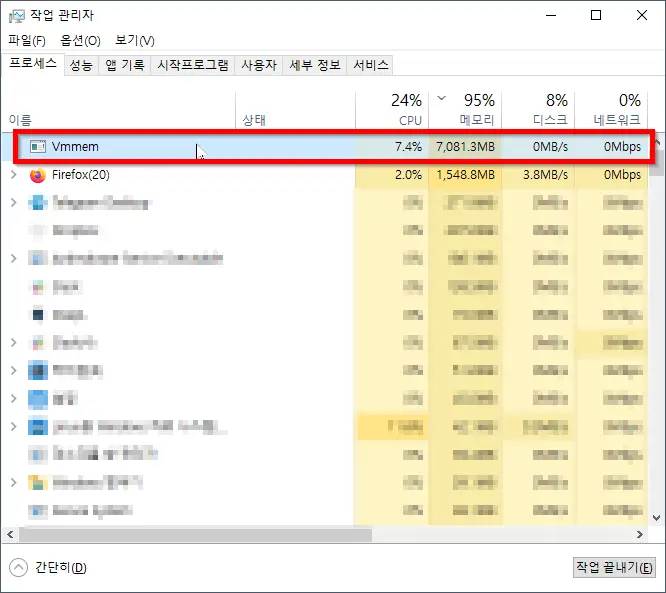Switch to the 시작프로그램 tab
This screenshot has height=593, width=666.
pyautogui.click(x=192, y=65)
